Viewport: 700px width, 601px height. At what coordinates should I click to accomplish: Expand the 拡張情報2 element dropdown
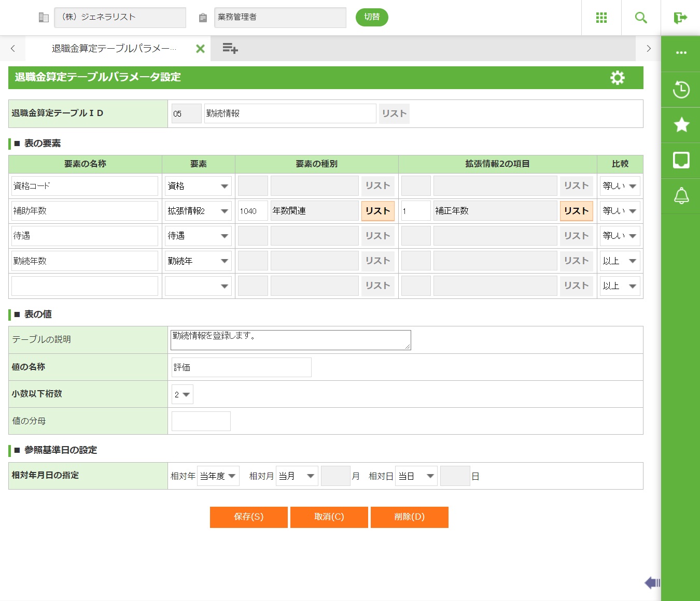point(198,211)
